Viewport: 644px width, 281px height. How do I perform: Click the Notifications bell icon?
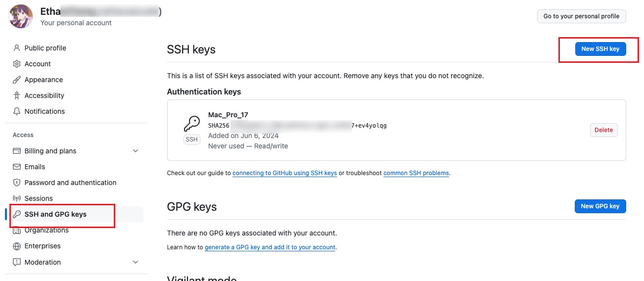(x=17, y=111)
